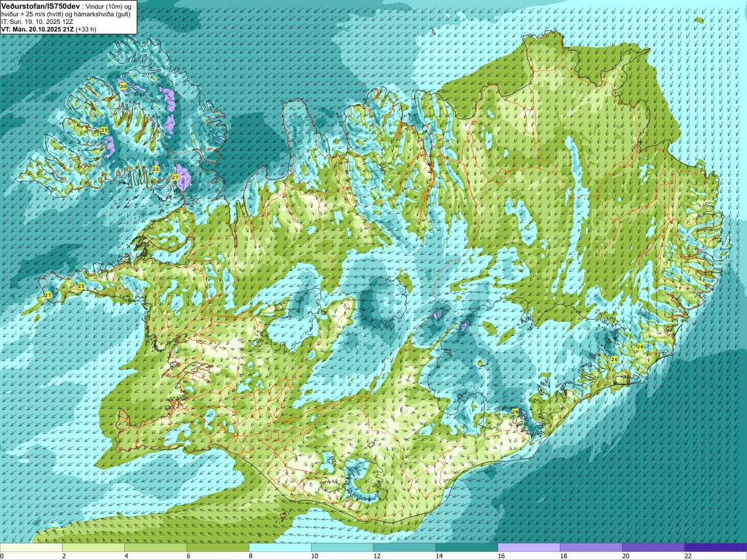
Task: Click the 'Vindur (10m) og' label
Action: [109, 6]
